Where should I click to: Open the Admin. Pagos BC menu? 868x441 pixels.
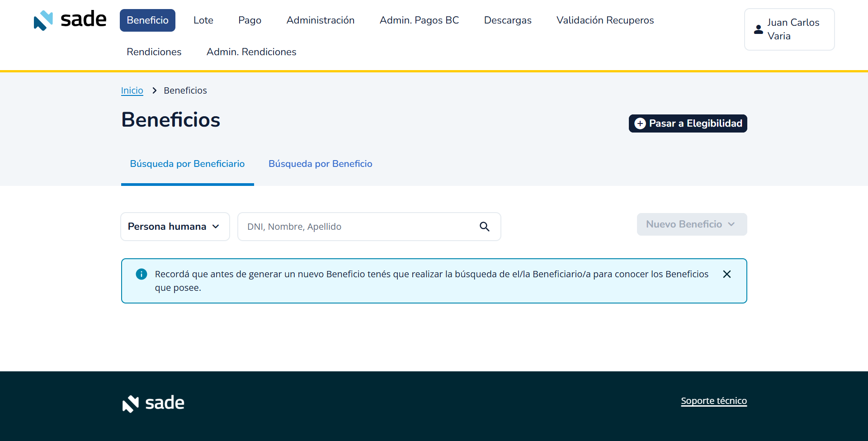coord(419,20)
